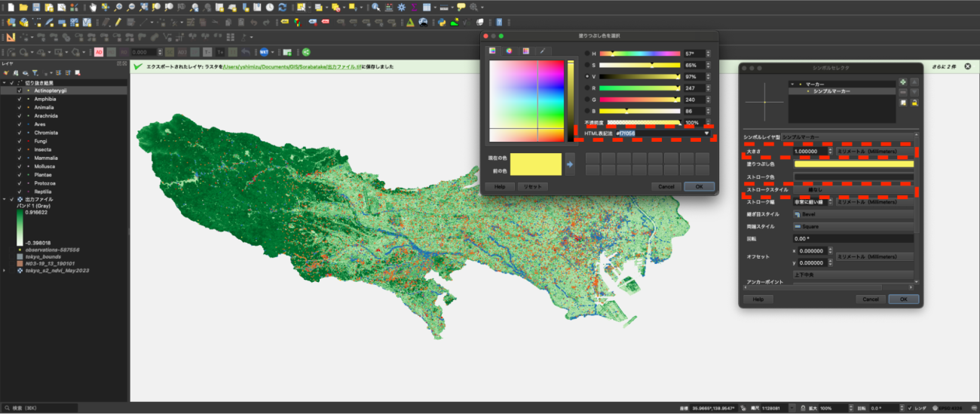Open the color swatches grid tab
Viewport: 980px width, 414px height.
(x=525, y=51)
